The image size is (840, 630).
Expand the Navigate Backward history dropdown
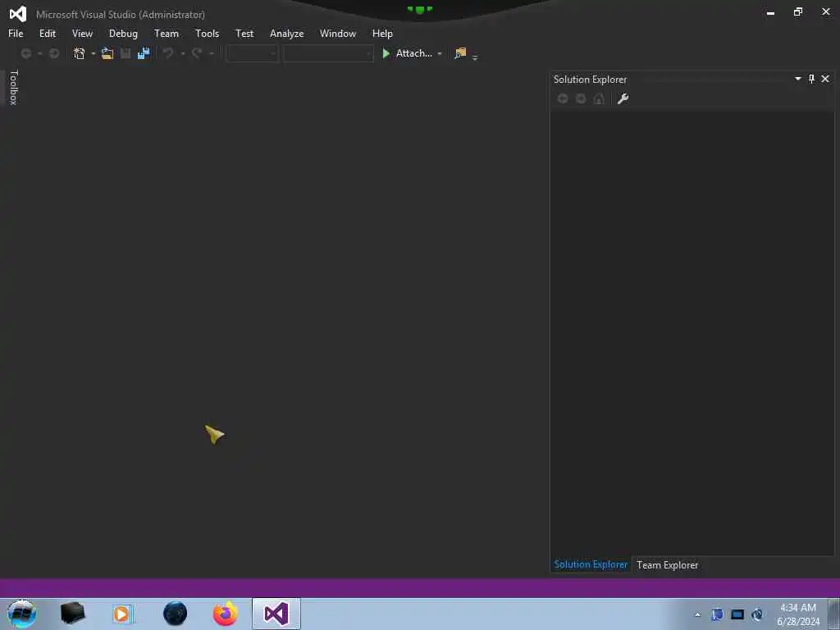(39, 53)
